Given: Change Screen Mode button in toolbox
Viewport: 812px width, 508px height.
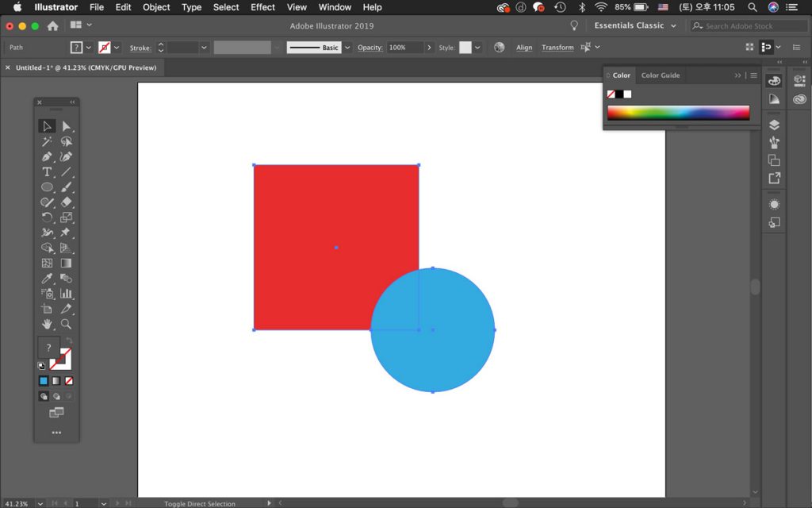Looking at the screenshot, I should (x=56, y=413).
